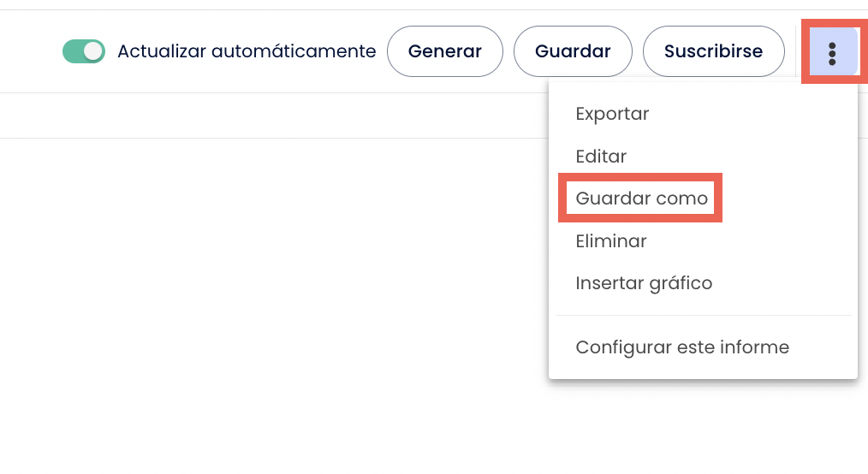Collapse the menu via the vertical ellipsis
868x474 pixels.
click(832, 52)
